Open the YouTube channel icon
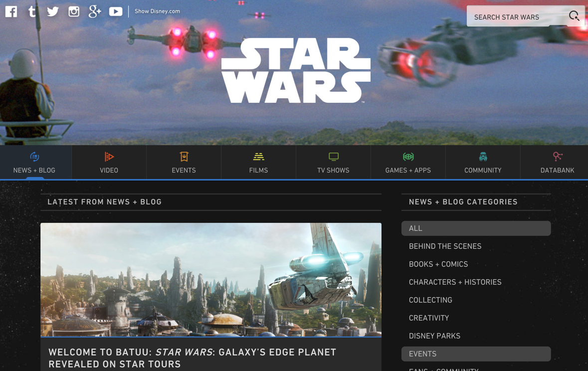The width and height of the screenshot is (588, 371). pyautogui.click(x=116, y=11)
